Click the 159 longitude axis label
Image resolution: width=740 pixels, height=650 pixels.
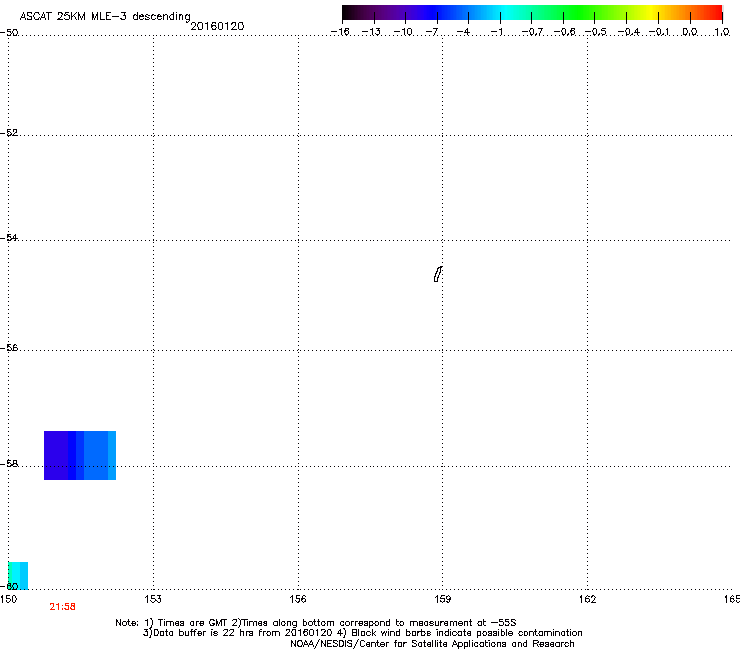pos(442,599)
